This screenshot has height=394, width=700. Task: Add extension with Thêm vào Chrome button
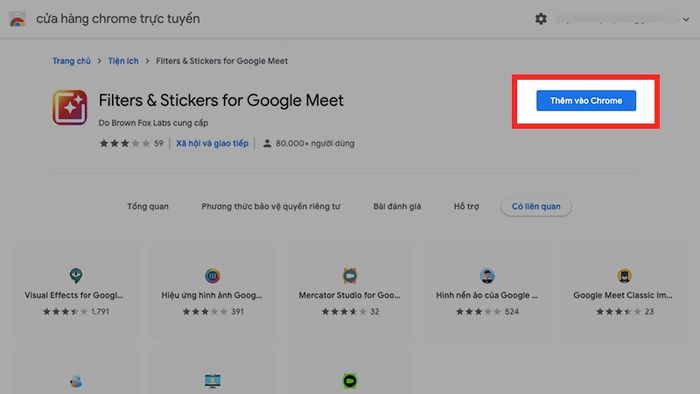[x=586, y=100]
